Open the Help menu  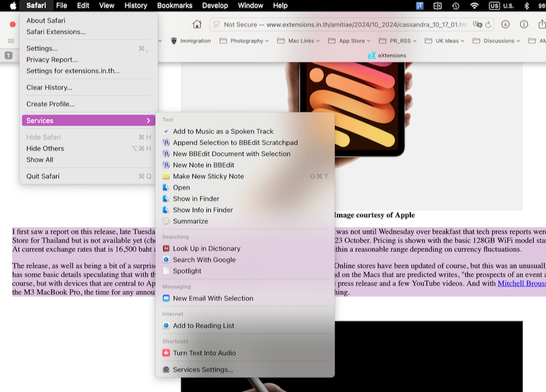click(280, 6)
